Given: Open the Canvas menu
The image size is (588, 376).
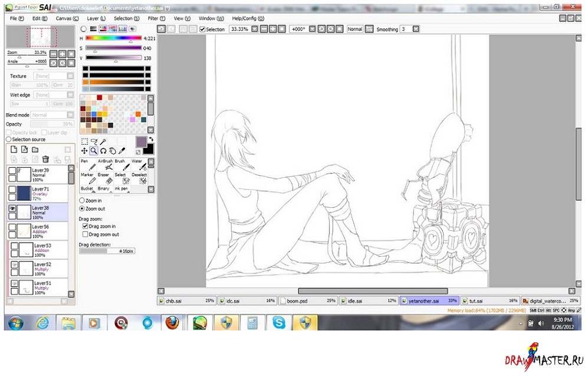Looking at the screenshot, I should point(67,18).
